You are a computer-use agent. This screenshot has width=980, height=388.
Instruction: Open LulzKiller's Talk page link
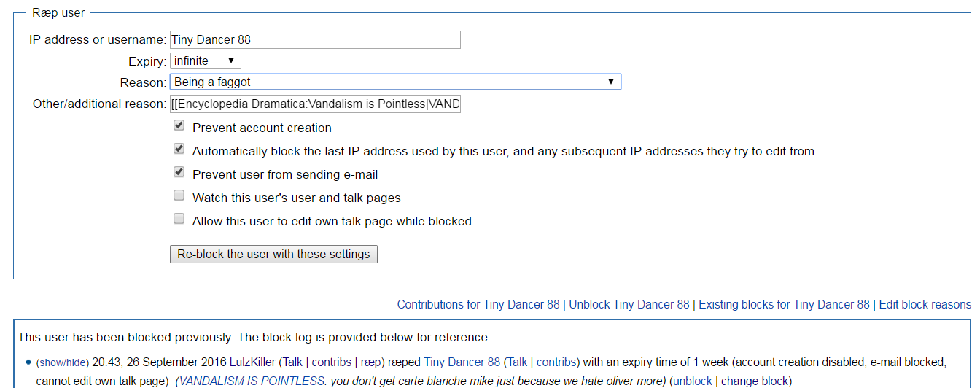pos(292,361)
